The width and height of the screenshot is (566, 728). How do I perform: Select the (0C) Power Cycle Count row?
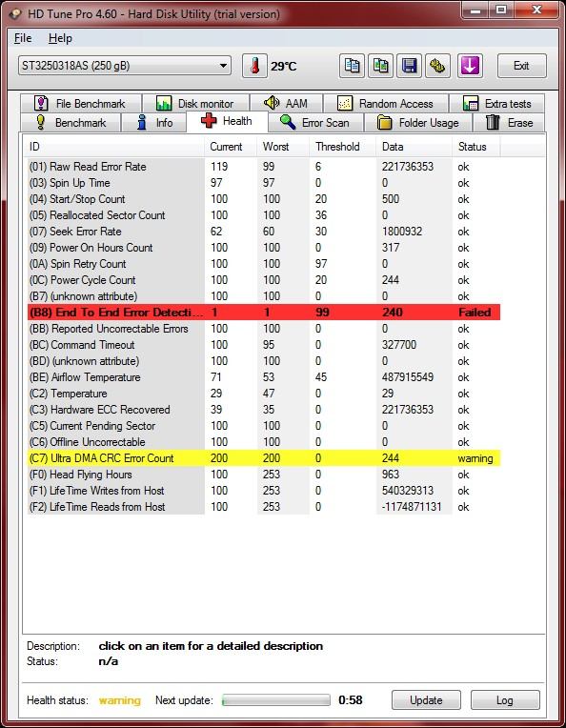pyautogui.click(x=264, y=280)
